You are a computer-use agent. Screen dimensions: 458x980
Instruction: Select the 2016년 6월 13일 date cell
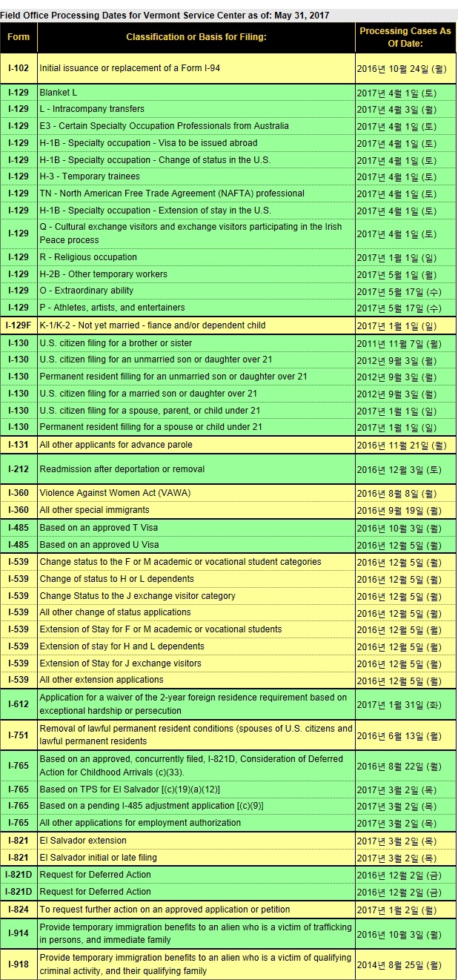[405, 735]
